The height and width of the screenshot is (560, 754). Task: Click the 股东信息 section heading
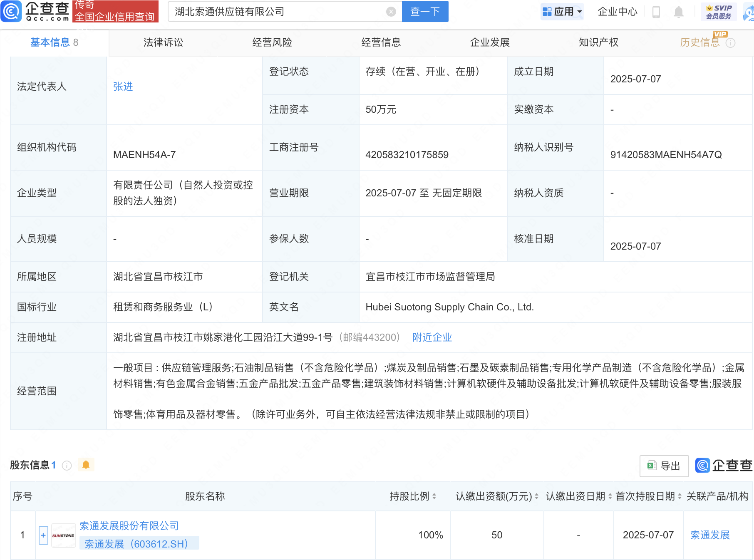tap(30, 465)
